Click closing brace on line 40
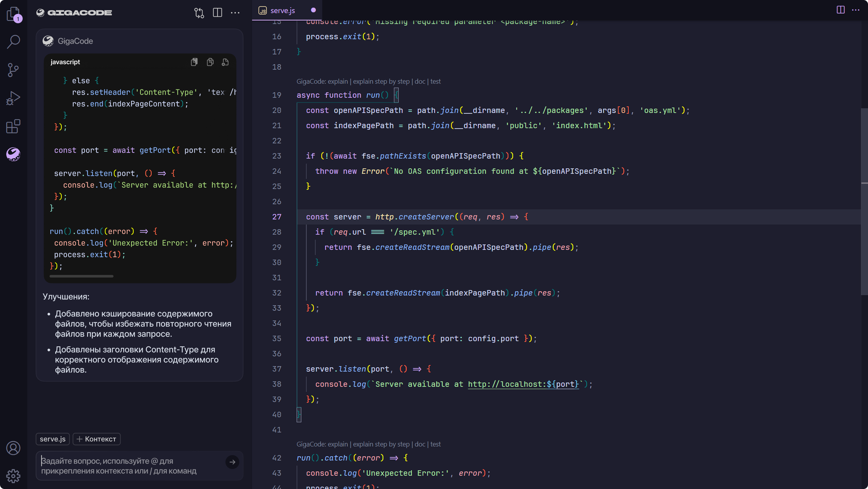Viewport: 868px width, 489px height. [298, 414]
